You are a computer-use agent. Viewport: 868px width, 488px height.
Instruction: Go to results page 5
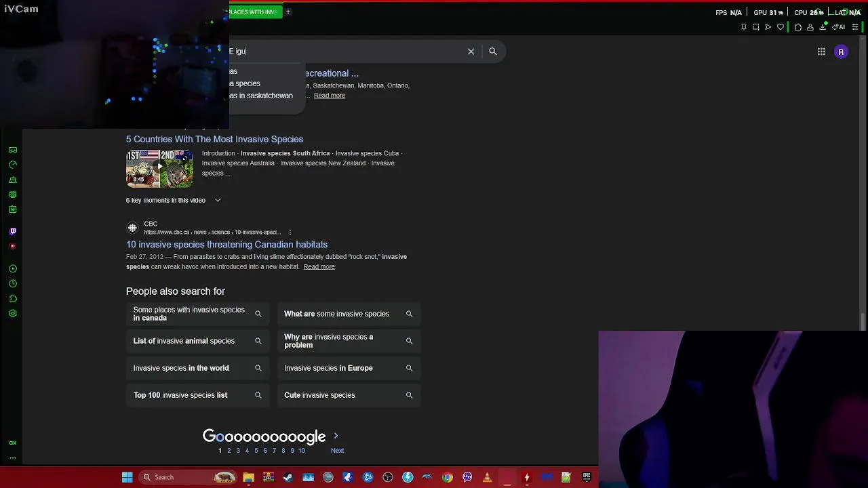(x=256, y=451)
